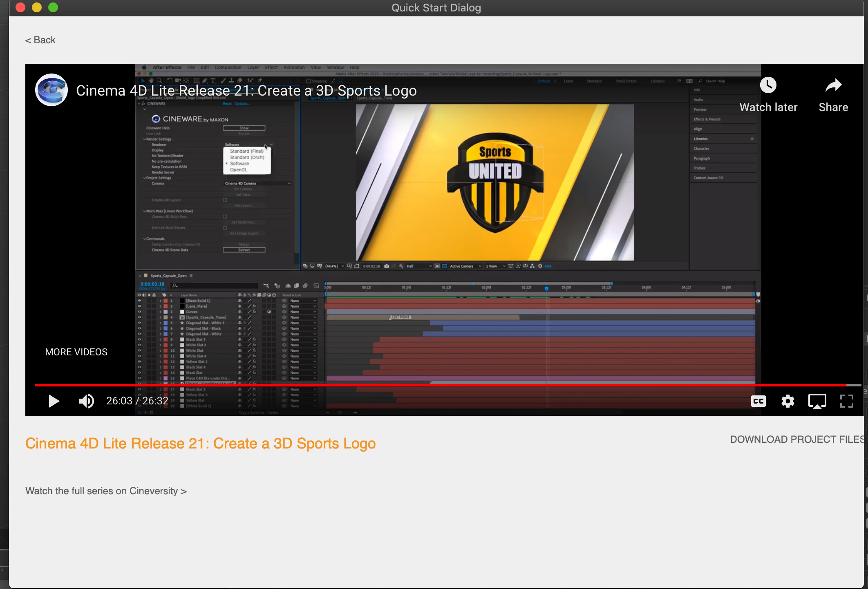This screenshot has width=868, height=589.
Task: Mute the video with the speaker icon
Action: coord(86,401)
